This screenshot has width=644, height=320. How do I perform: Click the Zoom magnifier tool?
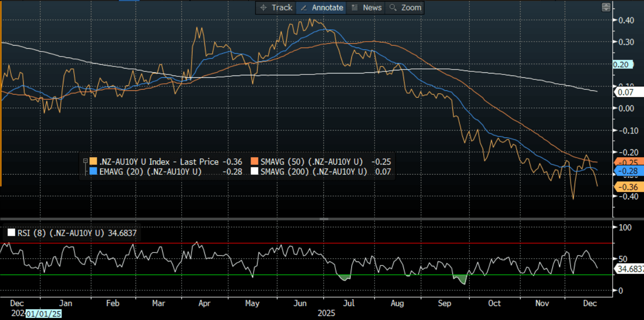pyautogui.click(x=405, y=7)
